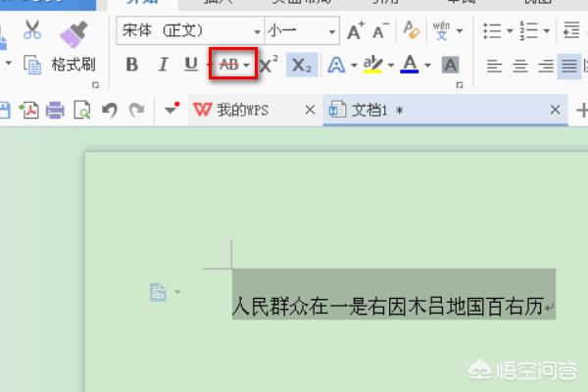Open clipboard dialog launcher corner icon

pyautogui.click(x=96, y=85)
